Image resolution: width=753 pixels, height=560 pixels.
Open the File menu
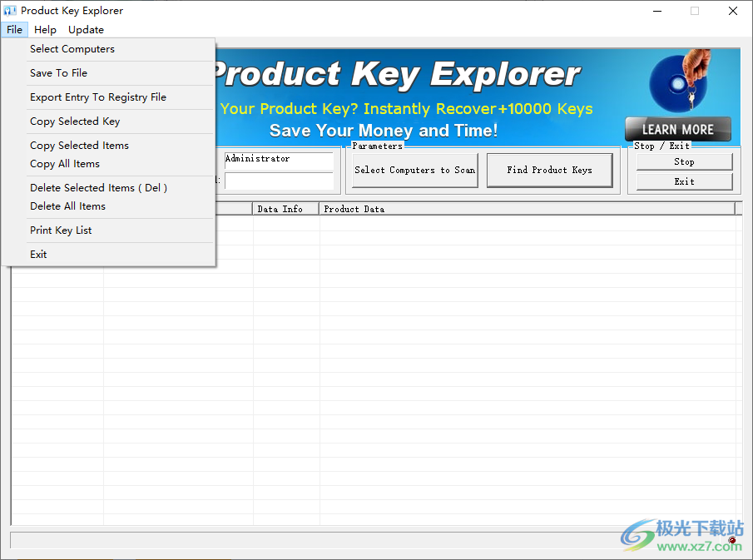pyautogui.click(x=14, y=30)
